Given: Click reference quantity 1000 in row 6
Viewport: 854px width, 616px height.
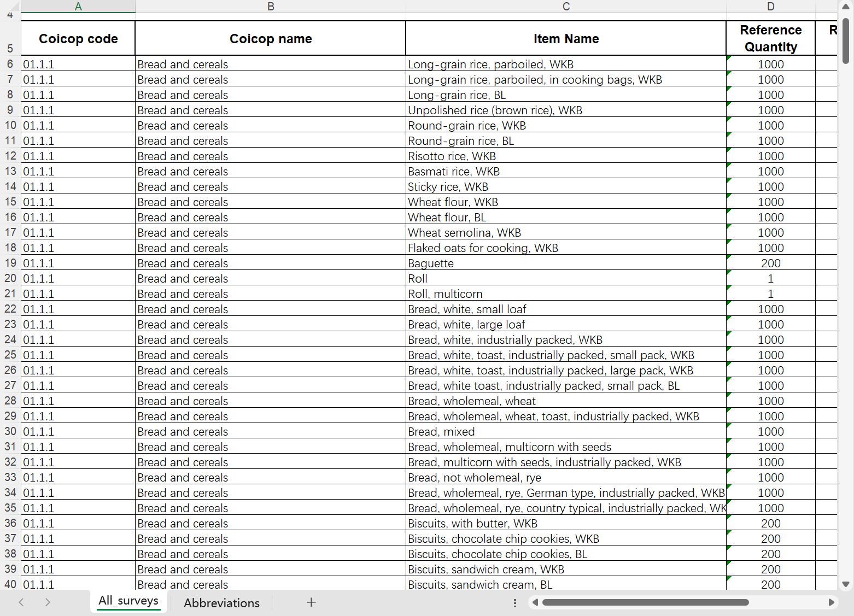Looking at the screenshot, I should [x=771, y=64].
